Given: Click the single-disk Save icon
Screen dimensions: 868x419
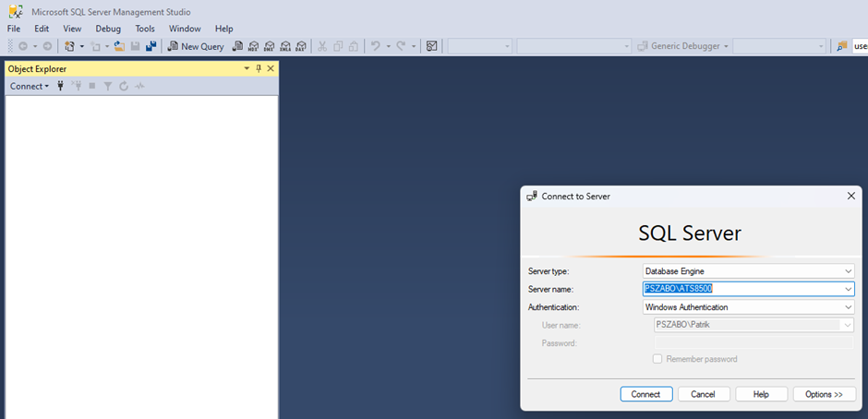Looking at the screenshot, I should (x=135, y=46).
